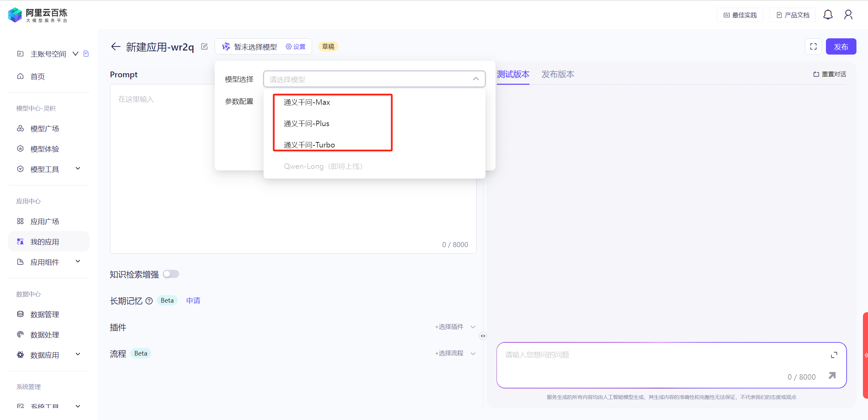Click the panel resize handle between the panes

click(483, 336)
